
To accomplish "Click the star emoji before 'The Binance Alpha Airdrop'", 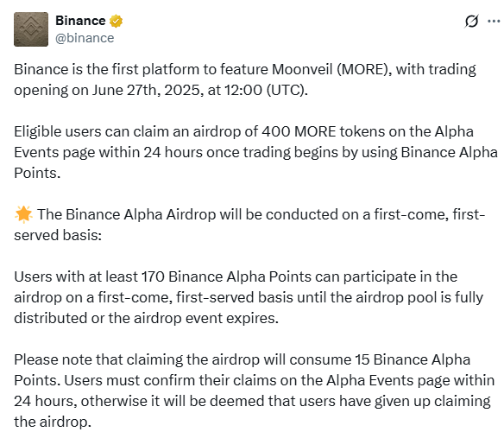I will (23, 214).
